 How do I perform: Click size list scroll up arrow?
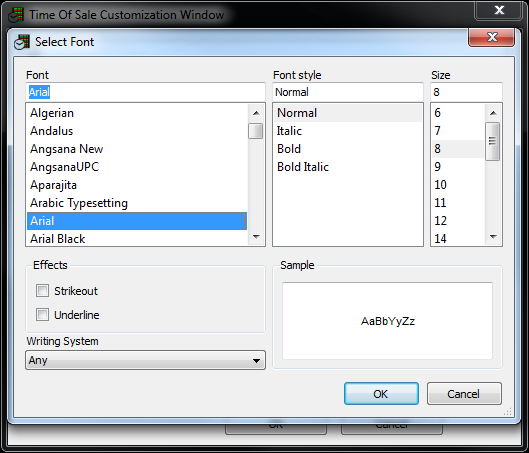(493, 113)
